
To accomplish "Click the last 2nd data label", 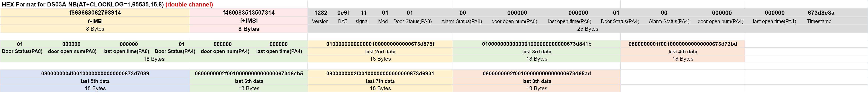I will pos(380,52).
